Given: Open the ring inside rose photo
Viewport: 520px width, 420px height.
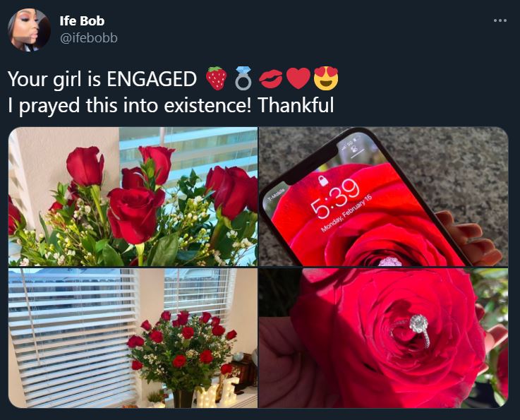Looking at the screenshot, I should click(383, 337).
